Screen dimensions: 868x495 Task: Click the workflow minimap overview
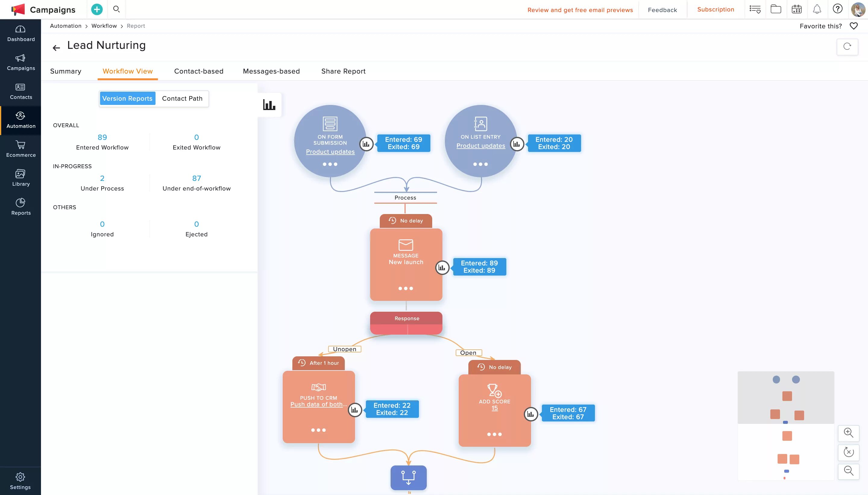pos(786,426)
